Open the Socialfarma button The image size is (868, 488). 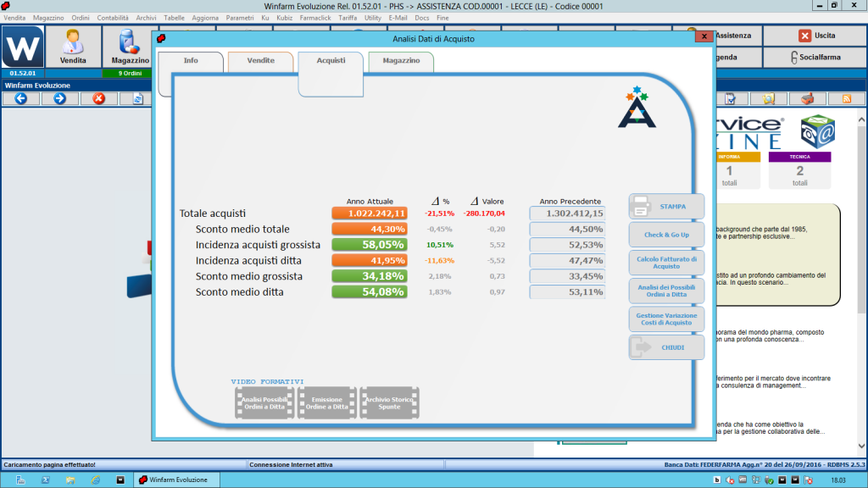[x=815, y=57]
